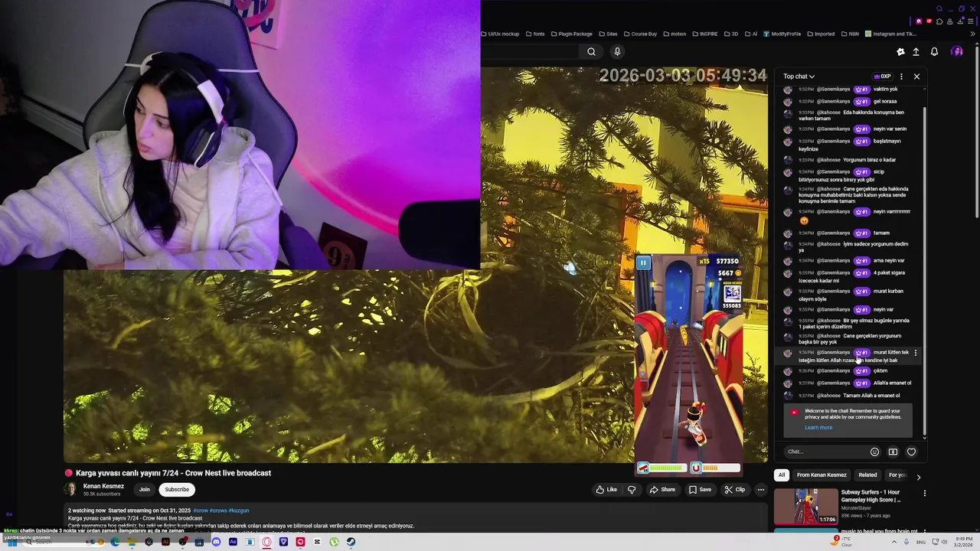Open After Effects from the taskbar
The image size is (980, 551).
tap(233, 542)
